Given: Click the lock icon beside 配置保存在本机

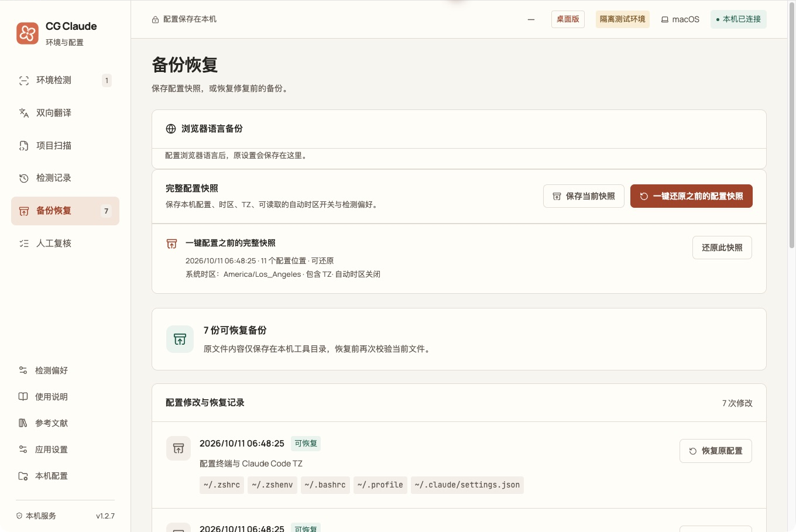Looking at the screenshot, I should click(155, 19).
